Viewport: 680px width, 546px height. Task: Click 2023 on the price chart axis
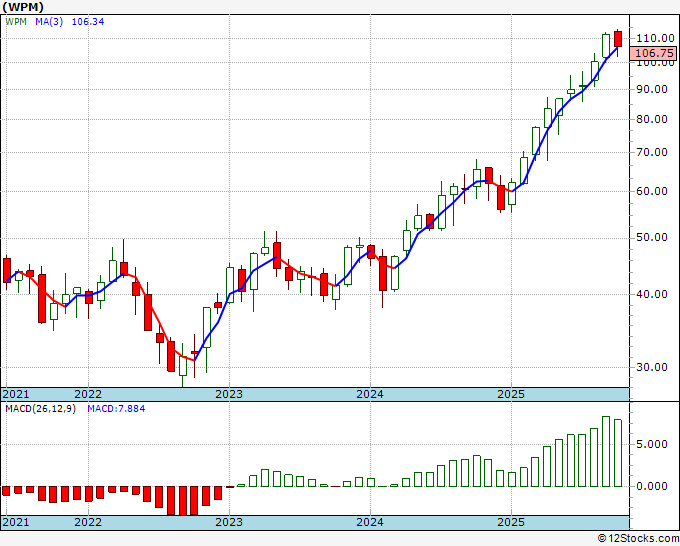click(229, 394)
